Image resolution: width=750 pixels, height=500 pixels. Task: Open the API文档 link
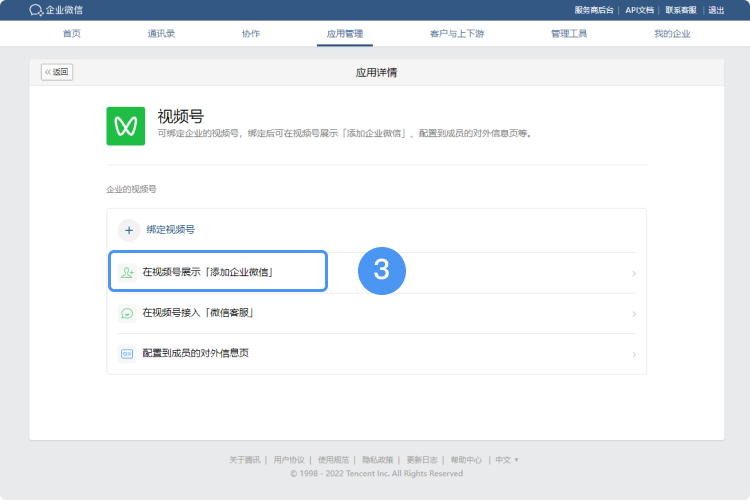click(x=640, y=10)
